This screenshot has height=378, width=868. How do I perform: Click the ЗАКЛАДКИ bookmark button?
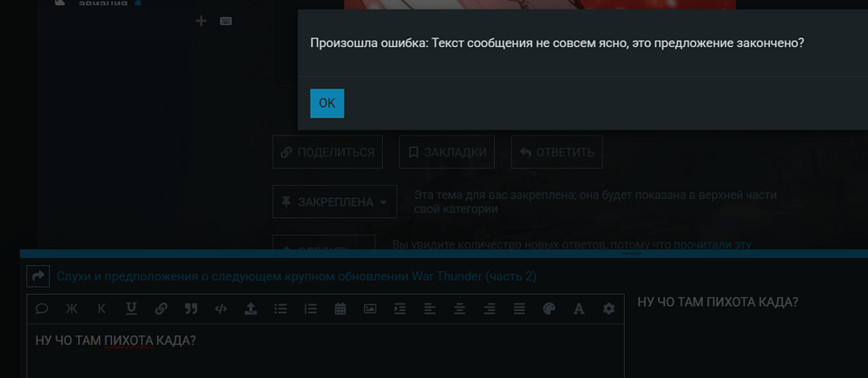click(x=447, y=152)
